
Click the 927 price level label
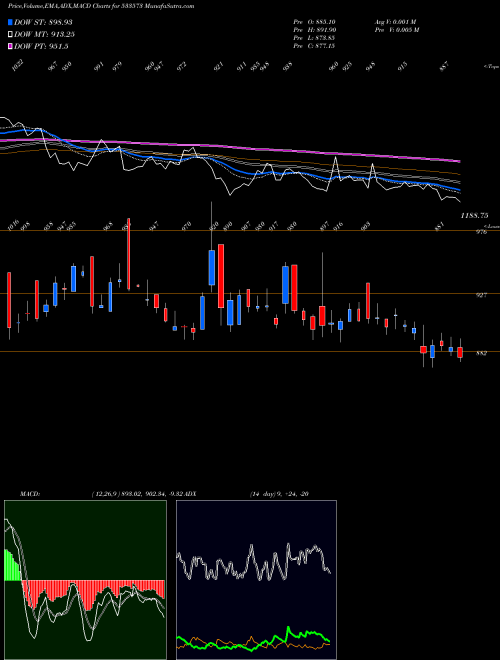[x=481, y=295]
